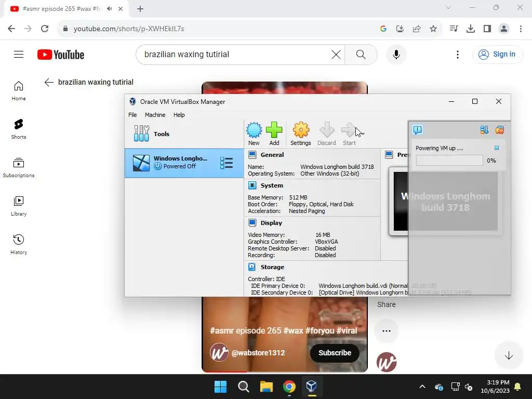Open Library in YouTube sidebar

click(19, 206)
